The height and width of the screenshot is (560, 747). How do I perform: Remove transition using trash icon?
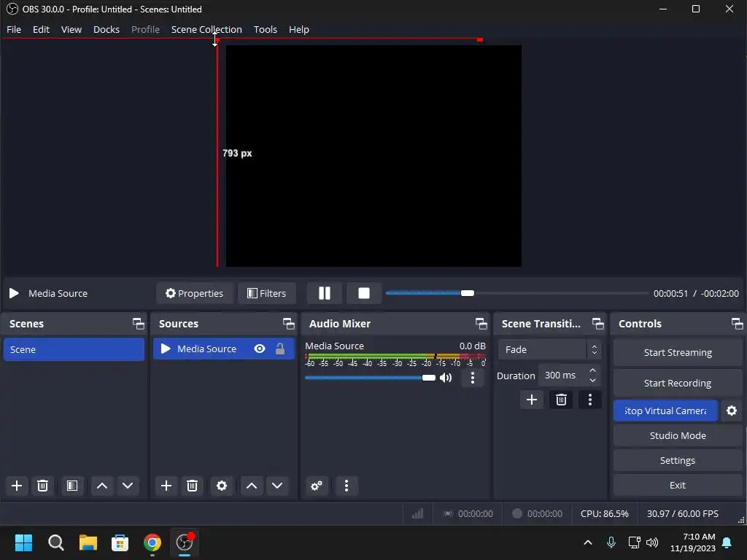561,400
